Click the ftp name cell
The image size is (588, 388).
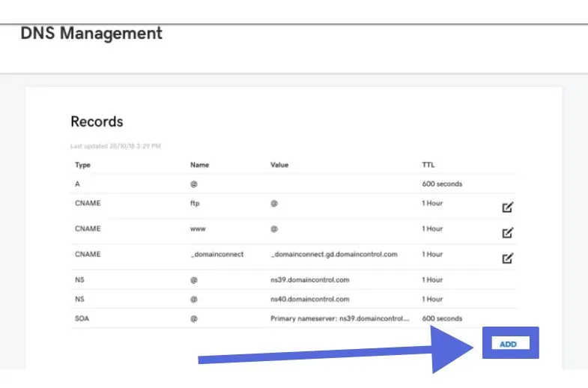click(195, 203)
